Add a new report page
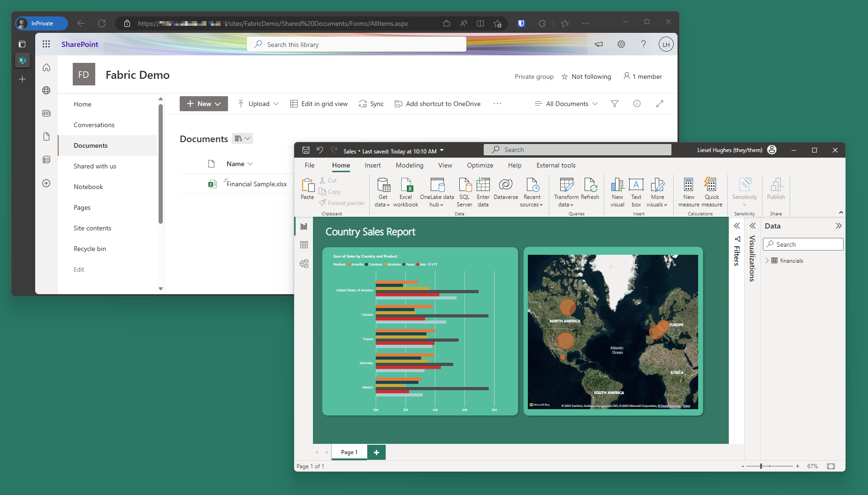The width and height of the screenshot is (868, 495). 376,452
